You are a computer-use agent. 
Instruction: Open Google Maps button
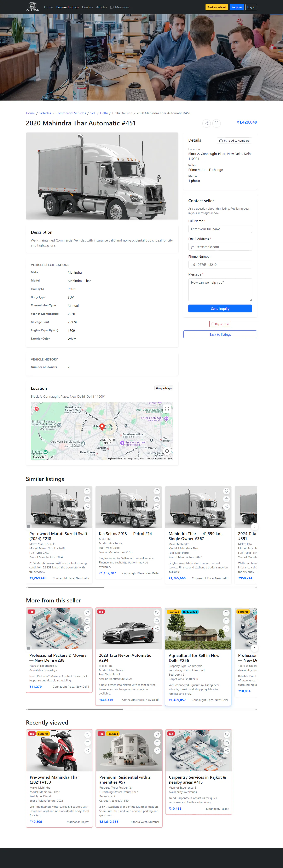(164, 388)
